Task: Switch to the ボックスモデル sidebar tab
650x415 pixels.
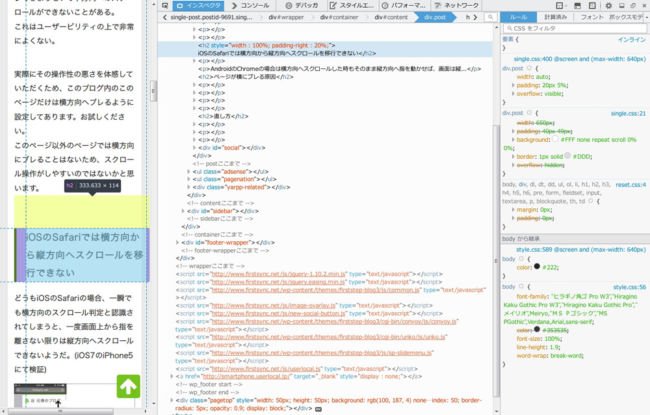Action: pyautogui.click(x=625, y=17)
